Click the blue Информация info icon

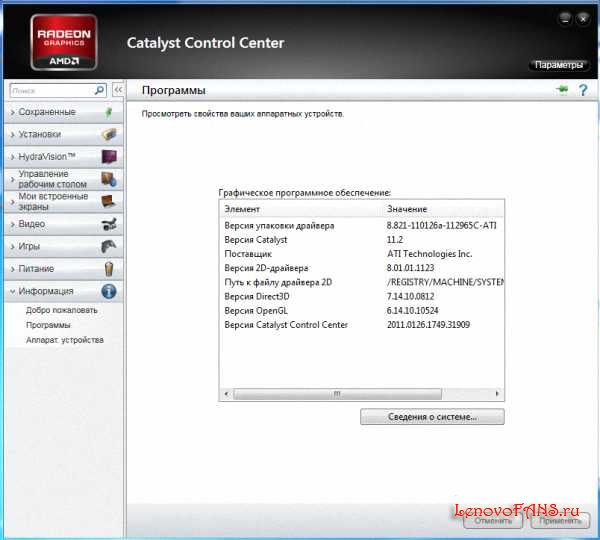click(x=109, y=291)
